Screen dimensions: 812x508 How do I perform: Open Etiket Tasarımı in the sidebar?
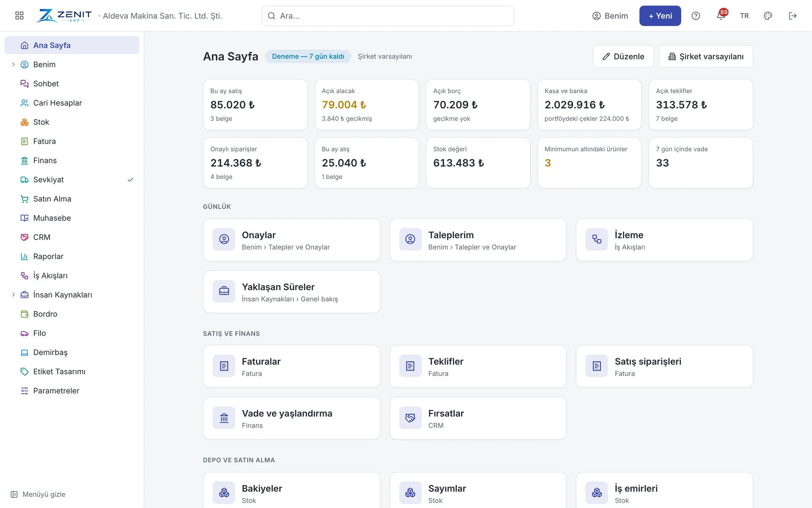(72, 371)
